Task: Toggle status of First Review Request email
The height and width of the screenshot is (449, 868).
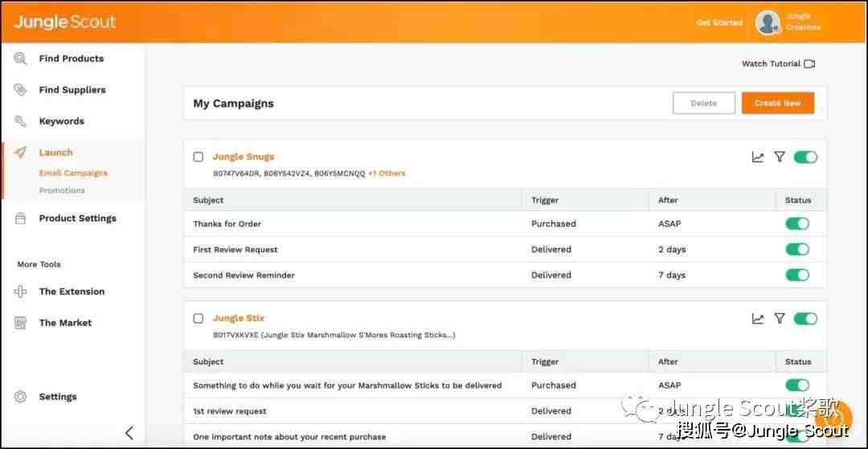Action: (x=797, y=249)
